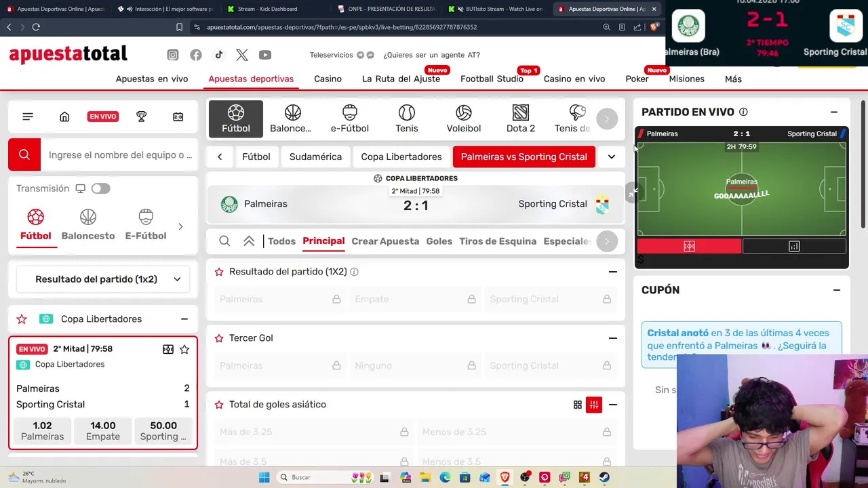This screenshot has width=868, height=488.
Task: Select the Dota 2 icon
Action: coord(521,119)
